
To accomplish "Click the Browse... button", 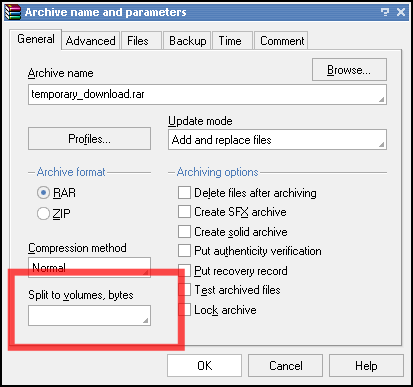I will pos(349,70).
